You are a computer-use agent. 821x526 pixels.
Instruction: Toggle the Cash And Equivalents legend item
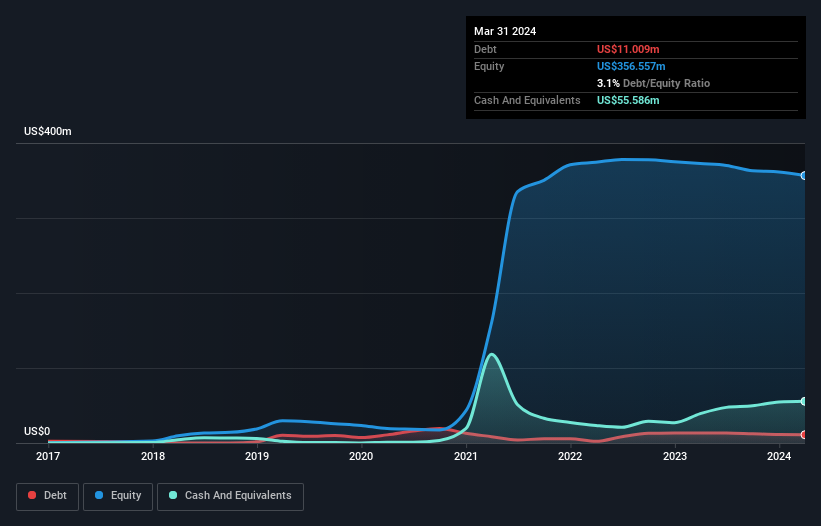[230, 496]
